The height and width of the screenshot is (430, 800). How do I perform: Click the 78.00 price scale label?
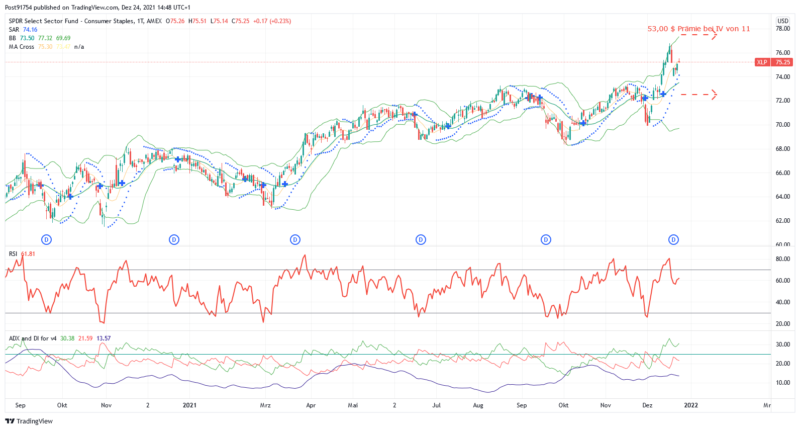coord(783,28)
